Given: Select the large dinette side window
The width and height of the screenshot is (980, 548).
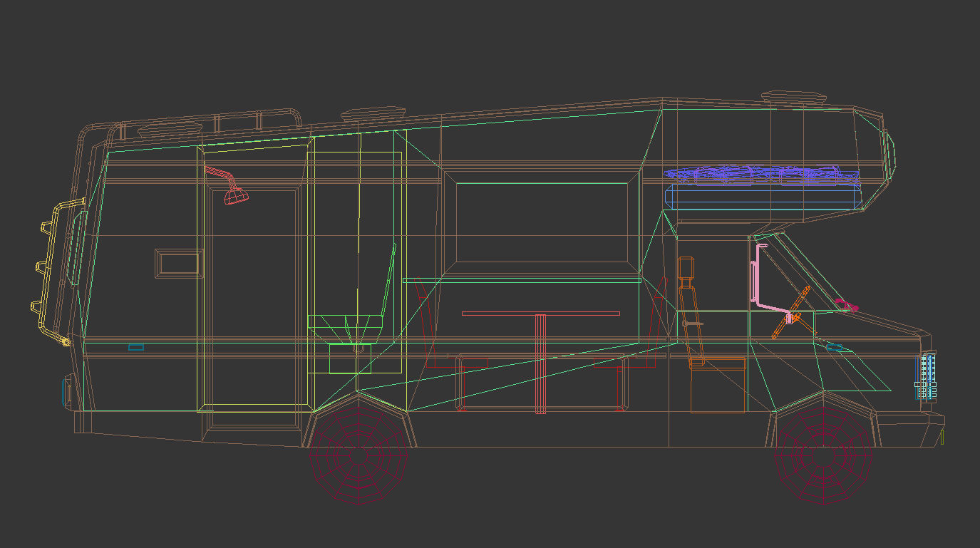Looking at the screenshot, I should pos(541,222).
